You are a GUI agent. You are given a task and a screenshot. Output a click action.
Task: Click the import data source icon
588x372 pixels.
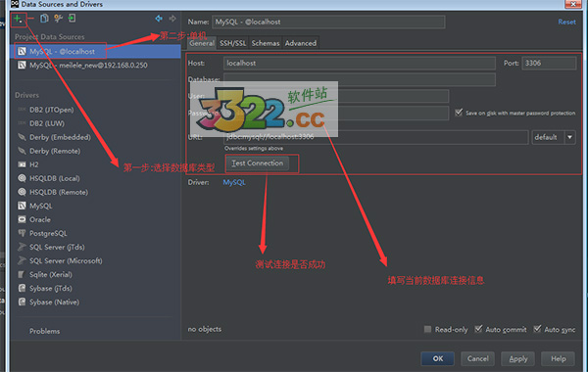tap(72, 19)
